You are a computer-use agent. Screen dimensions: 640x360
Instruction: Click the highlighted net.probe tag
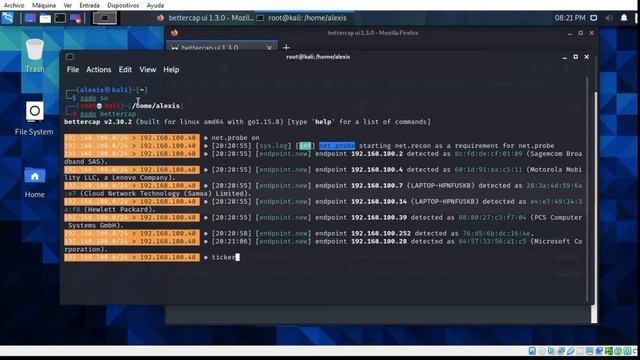click(x=337, y=146)
